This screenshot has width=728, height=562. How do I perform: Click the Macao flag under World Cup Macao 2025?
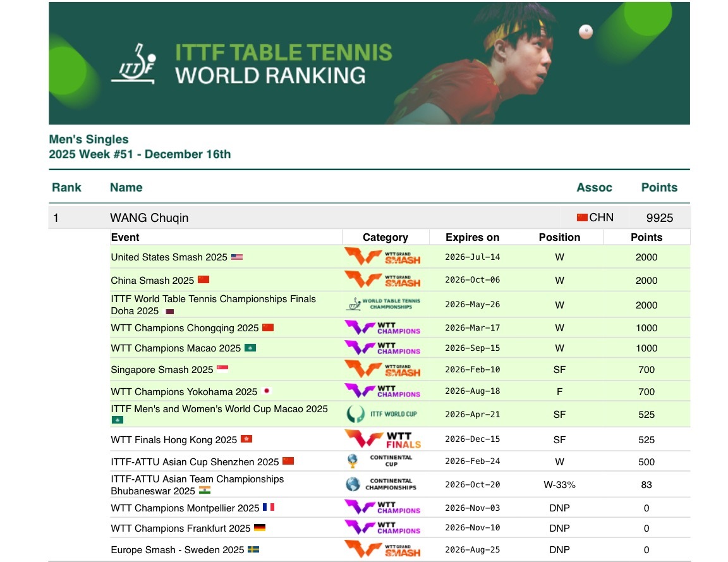118,420
